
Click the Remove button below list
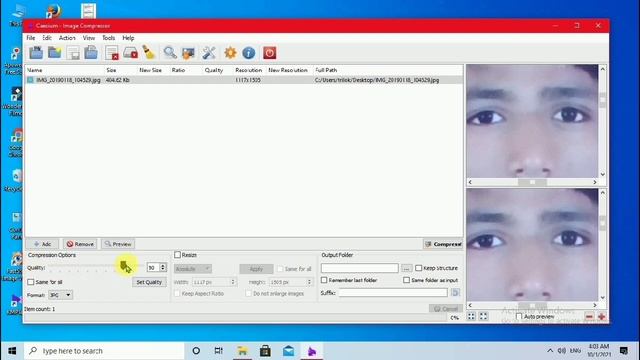(80, 244)
